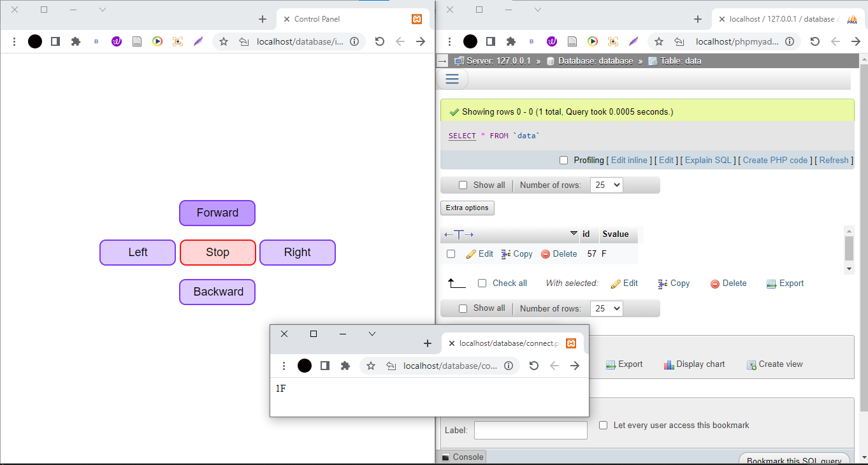Image resolution: width=868 pixels, height=465 pixels.
Task: Enable the Profiling checkbox
Action: point(563,160)
